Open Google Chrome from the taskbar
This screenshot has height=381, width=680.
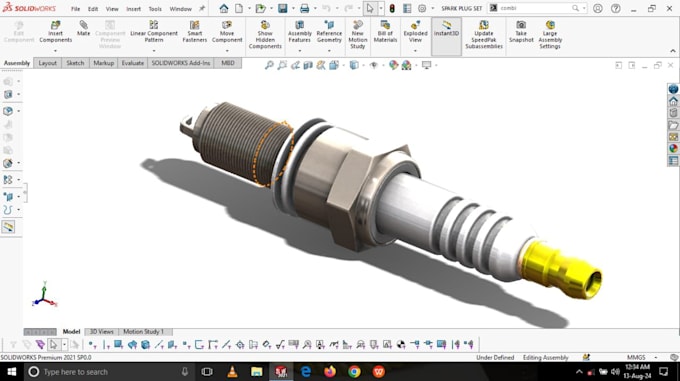354,372
